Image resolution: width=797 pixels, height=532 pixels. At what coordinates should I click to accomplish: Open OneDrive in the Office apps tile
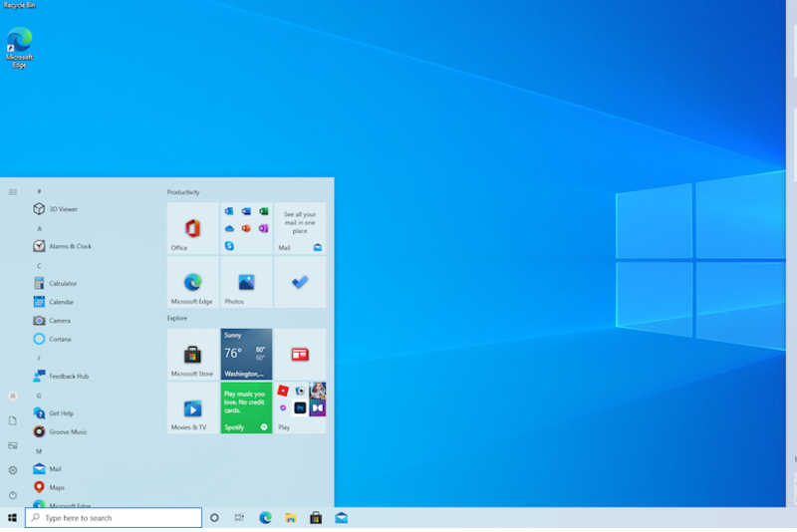(229, 229)
